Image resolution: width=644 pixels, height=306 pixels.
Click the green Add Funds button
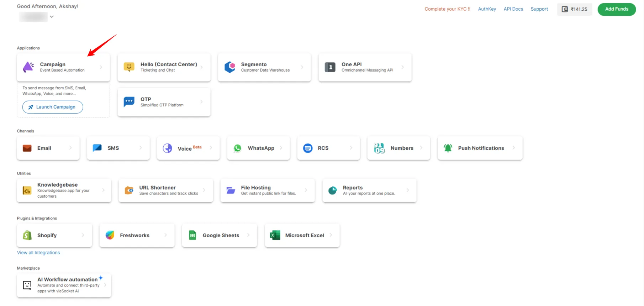(x=617, y=9)
